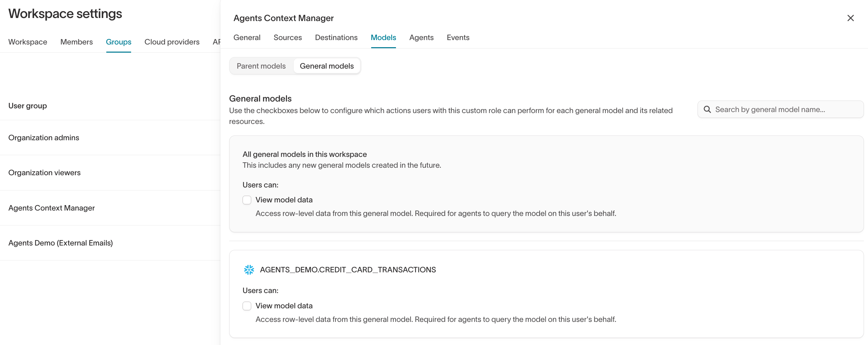
Task: Open the Destinations tab
Action: click(x=336, y=37)
